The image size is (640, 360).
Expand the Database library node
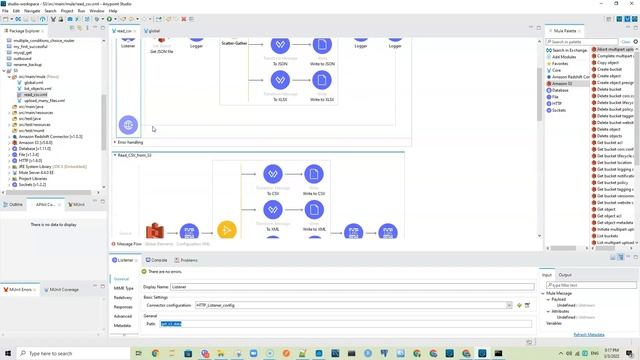click(9, 149)
